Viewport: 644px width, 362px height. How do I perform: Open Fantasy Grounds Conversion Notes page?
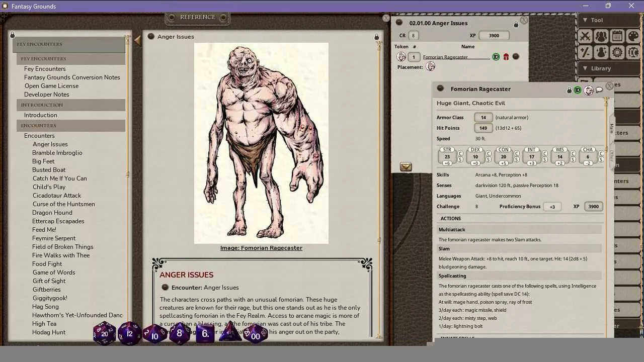(x=72, y=77)
